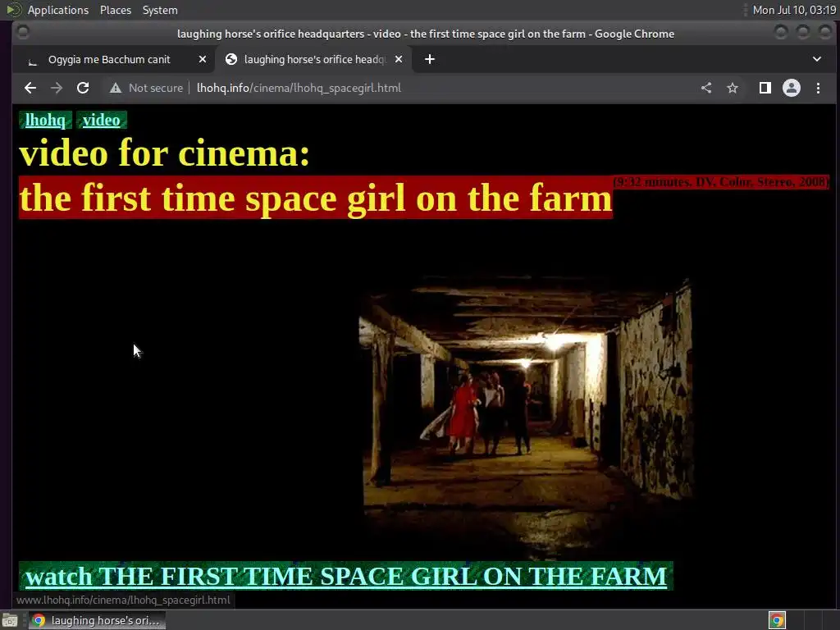Click the first time space girl title

(x=316, y=198)
